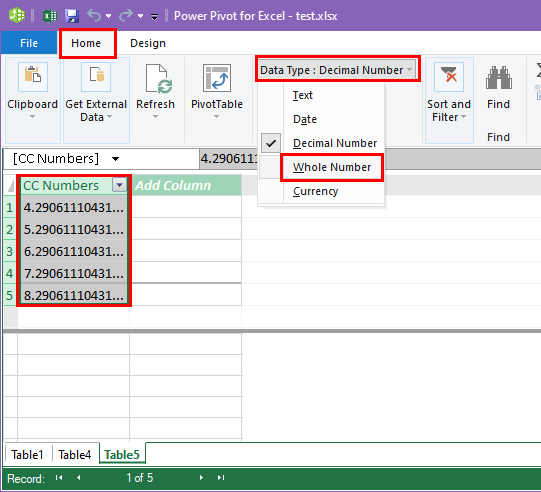Select Currency in the data type menu
This screenshot has width=541, height=492.
[x=315, y=191]
